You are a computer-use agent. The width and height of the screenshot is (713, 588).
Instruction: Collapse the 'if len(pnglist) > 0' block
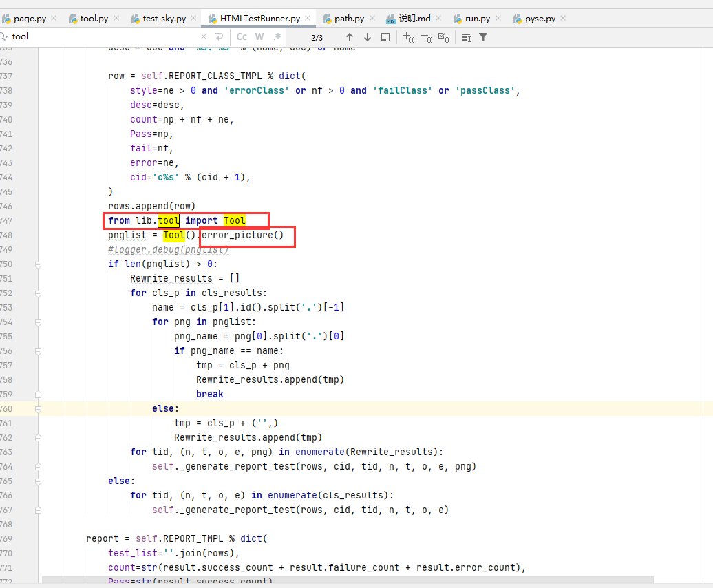click(x=39, y=264)
